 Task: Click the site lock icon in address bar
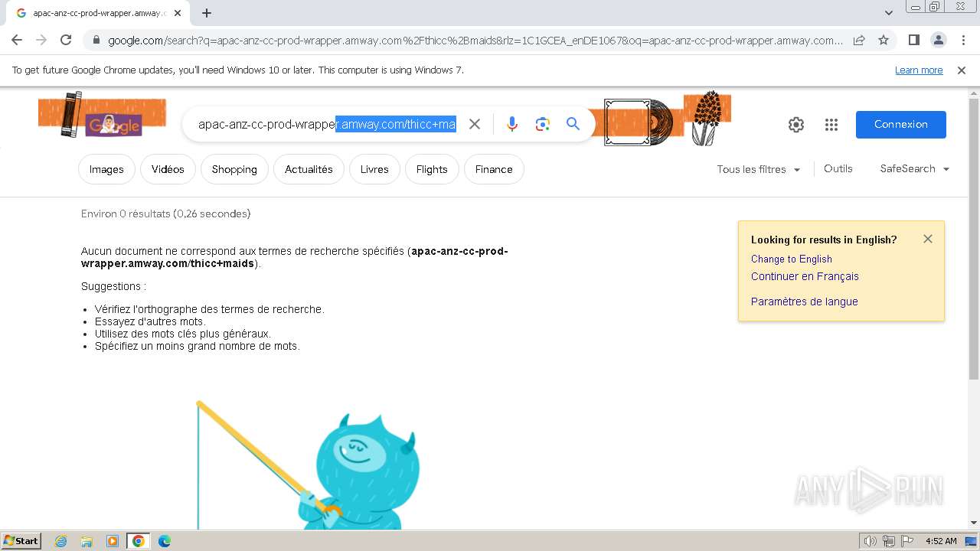pyautogui.click(x=95, y=41)
